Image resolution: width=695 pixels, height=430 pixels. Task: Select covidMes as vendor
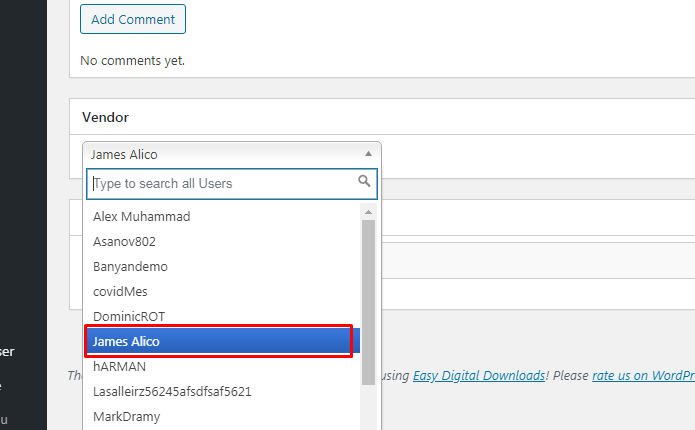click(x=222, y=292)
